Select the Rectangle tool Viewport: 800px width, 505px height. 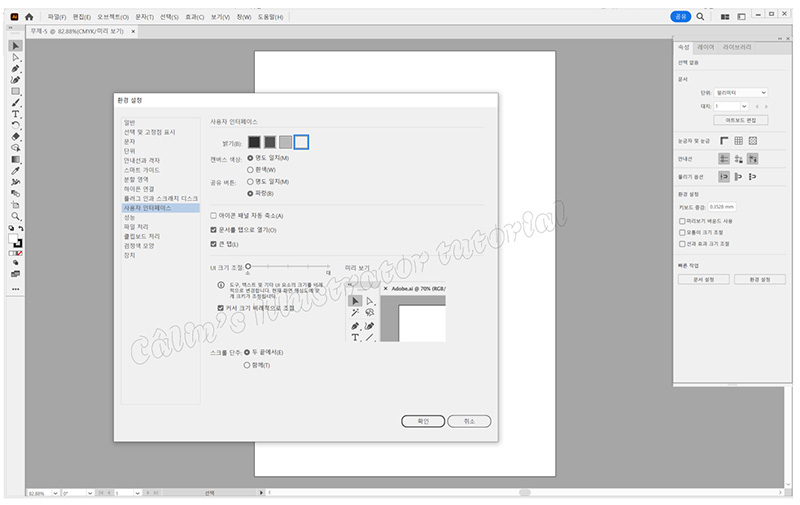click(15, 91)
